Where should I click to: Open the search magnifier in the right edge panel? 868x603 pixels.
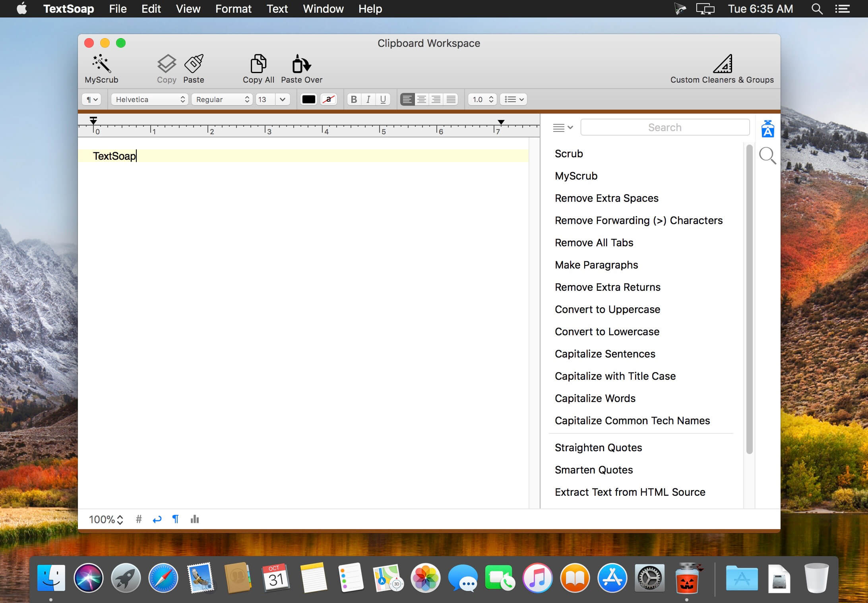(768, 156)
